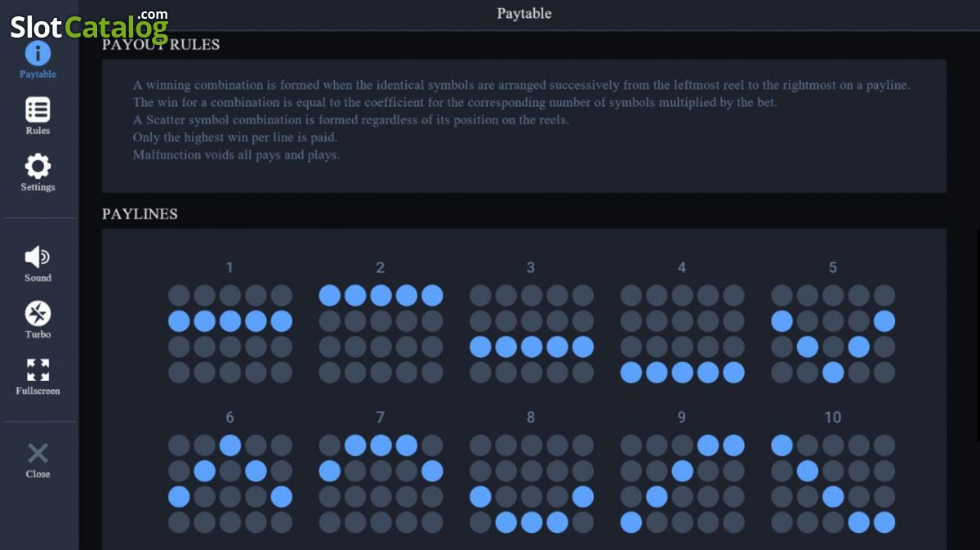Close the paytable with the X icon
This screenshot has width=980, height=550.
(38, 454)
